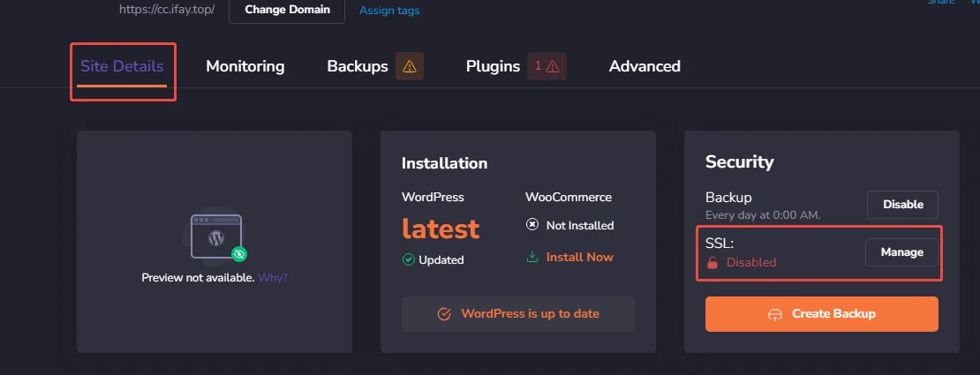The width and height of the screenshot is (980, 375).
Task: Click the WordPress site preview thumbnail icon
Action: click(216, 236)
